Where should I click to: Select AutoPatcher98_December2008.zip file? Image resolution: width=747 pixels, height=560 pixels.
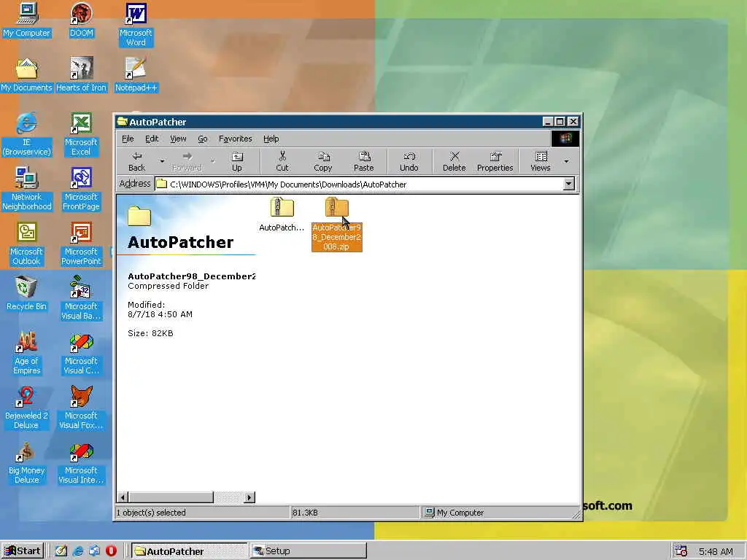(x=337, y=225)
